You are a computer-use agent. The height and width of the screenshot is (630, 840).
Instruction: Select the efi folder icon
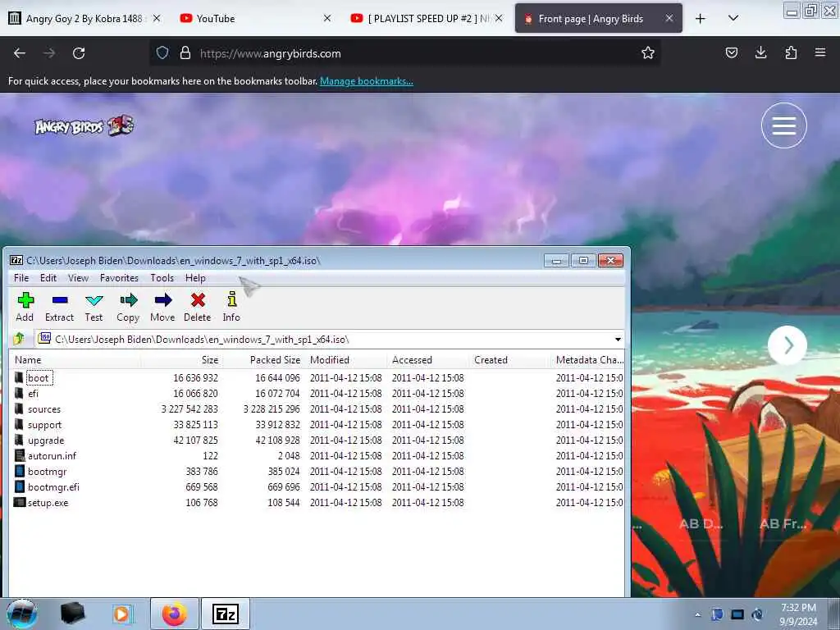(19, 393)
